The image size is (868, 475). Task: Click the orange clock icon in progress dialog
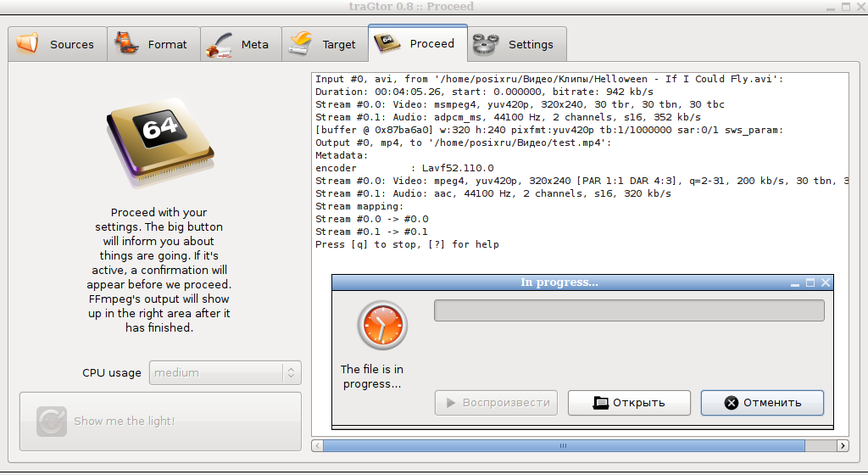pyautogui.click(x=382, y=326)
